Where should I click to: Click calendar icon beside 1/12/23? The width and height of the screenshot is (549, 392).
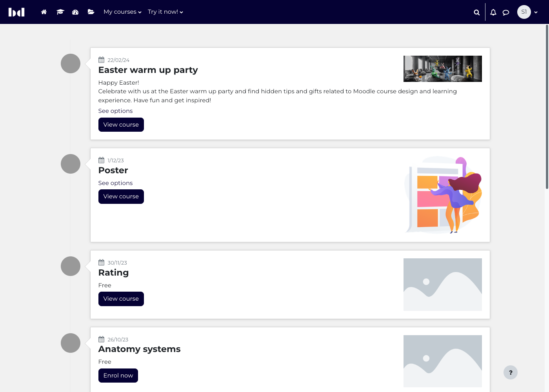tap(102, 160)
